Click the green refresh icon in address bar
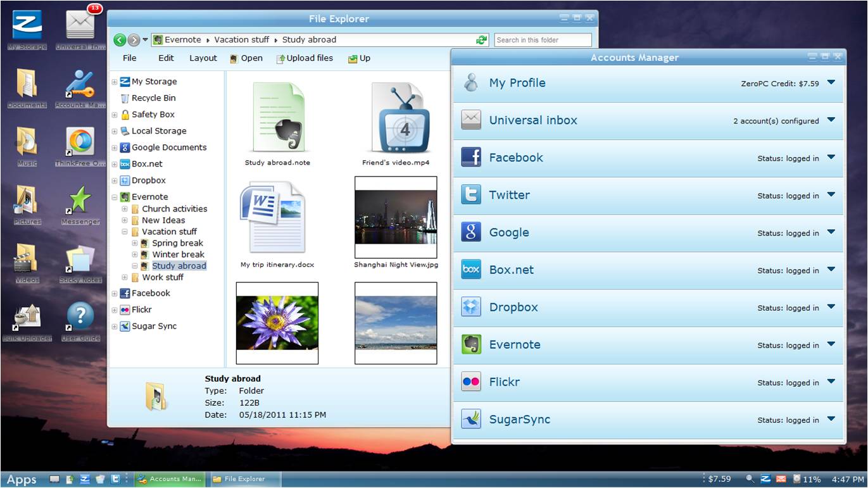Screen dimensions: 868x488 482,40
